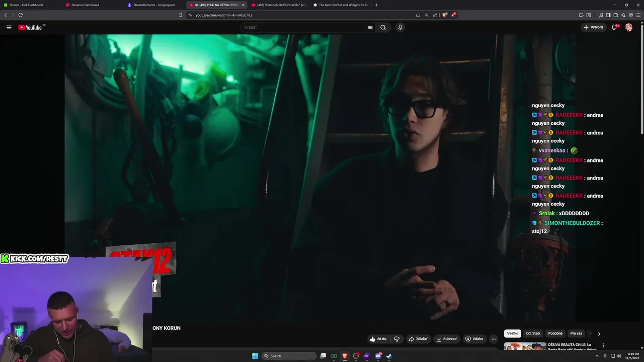Switch to Streamer Dashboard tab
The width and height of the screenshot is (644, 362).
[x=93, y=5]
